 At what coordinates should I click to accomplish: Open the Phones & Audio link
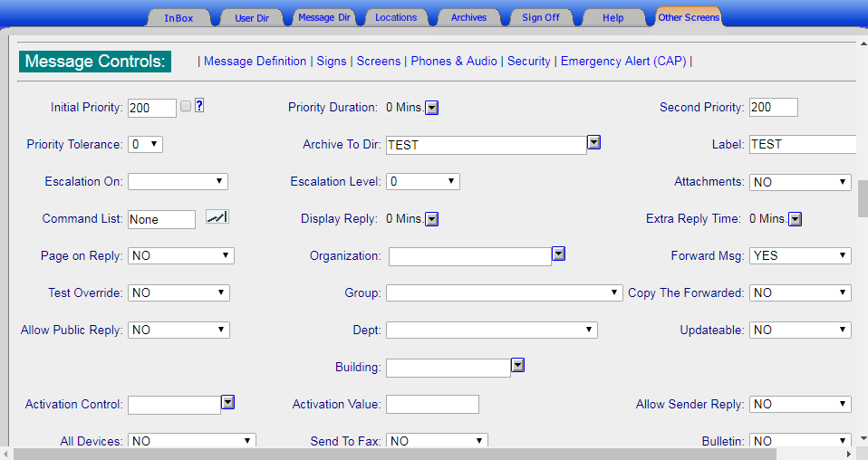click(x=454, y=61)
